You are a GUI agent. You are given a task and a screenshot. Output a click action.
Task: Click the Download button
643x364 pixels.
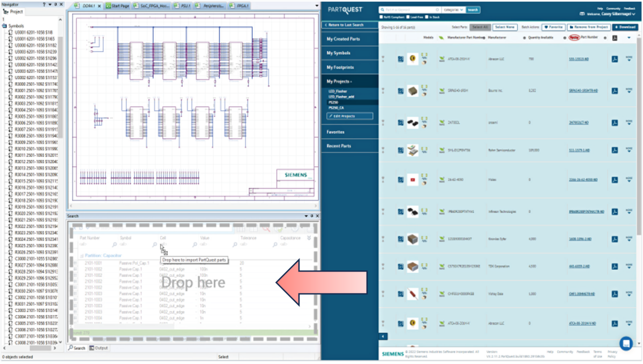(625, 27)
